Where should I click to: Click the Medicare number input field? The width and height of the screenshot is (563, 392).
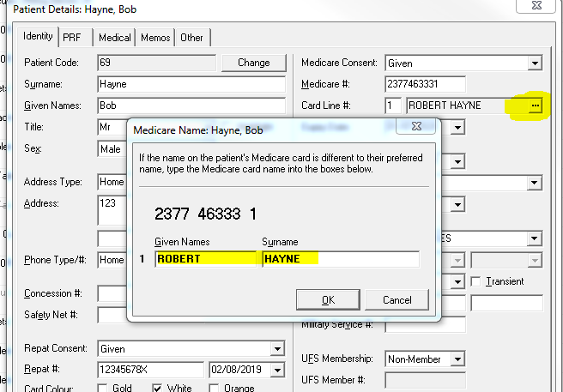[425, 84]
